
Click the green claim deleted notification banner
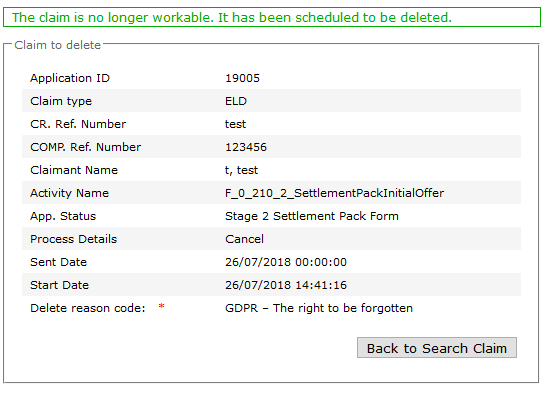pos(272,17)
